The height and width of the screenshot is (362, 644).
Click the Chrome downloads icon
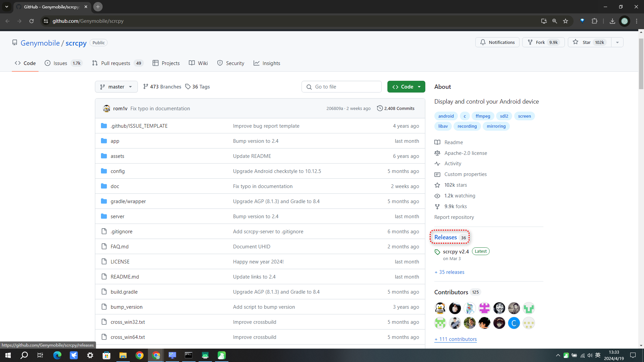tap(612, 21)
